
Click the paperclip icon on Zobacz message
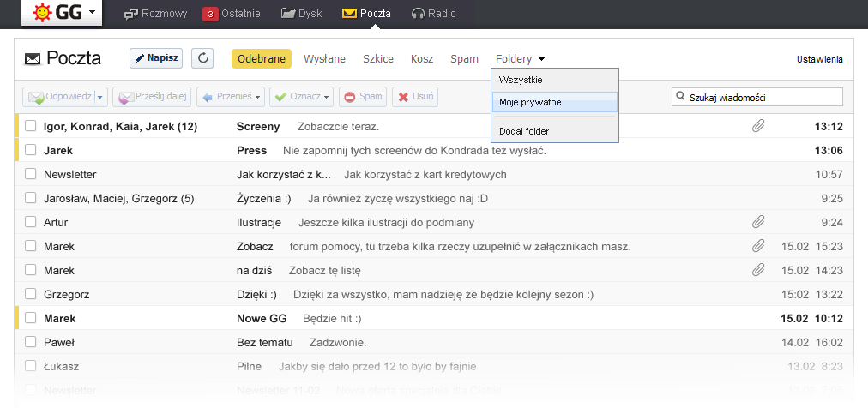[x=758, y=246]
